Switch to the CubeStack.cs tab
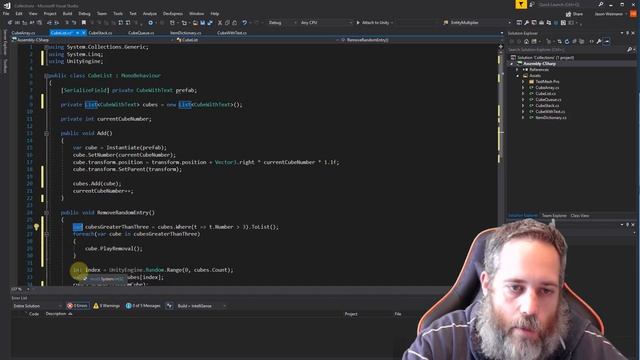The width and height of the screenshot is (640, 360). (x=100, y=33)
